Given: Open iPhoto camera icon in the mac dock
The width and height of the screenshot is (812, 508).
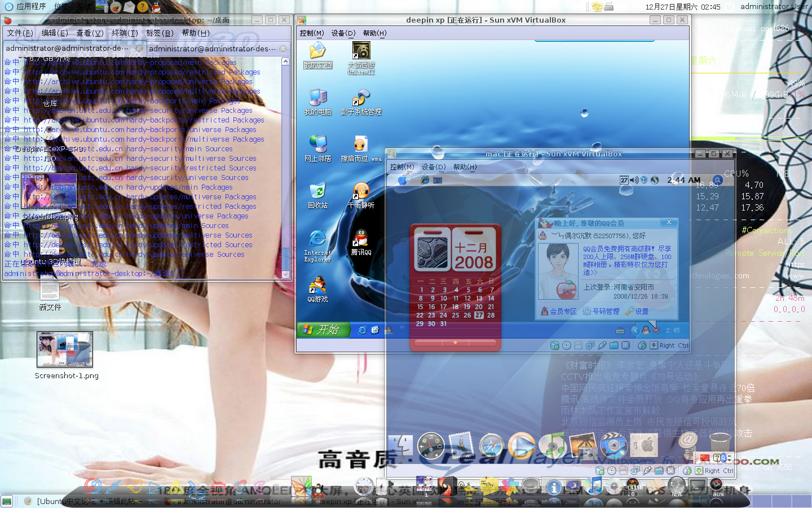Looking at the screenshot, I should pos(582,446).
